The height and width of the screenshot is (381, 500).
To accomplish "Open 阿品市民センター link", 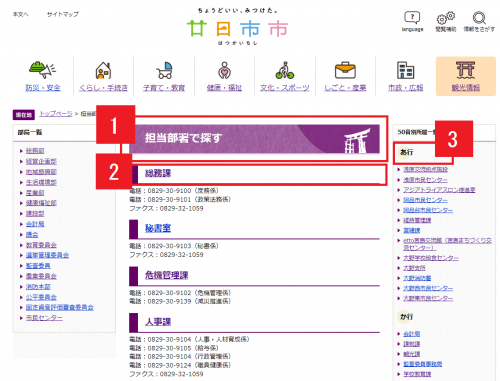I will (425, 200).
